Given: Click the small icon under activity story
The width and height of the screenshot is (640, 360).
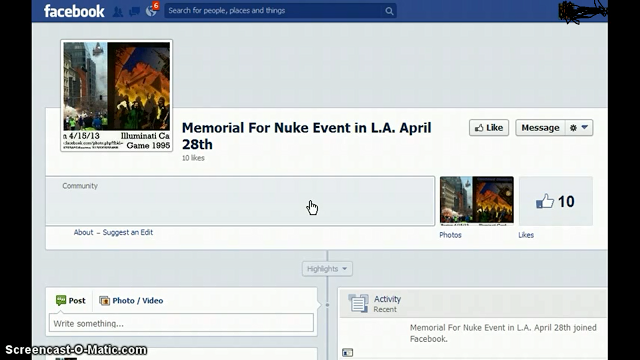Looking at the screenshot, I should pyautogui.click(x=347, y=352).
